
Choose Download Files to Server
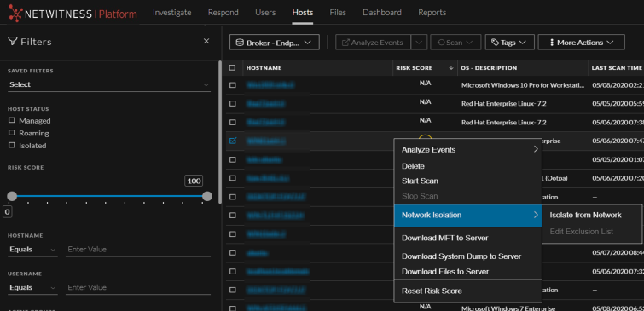(467, 272)
